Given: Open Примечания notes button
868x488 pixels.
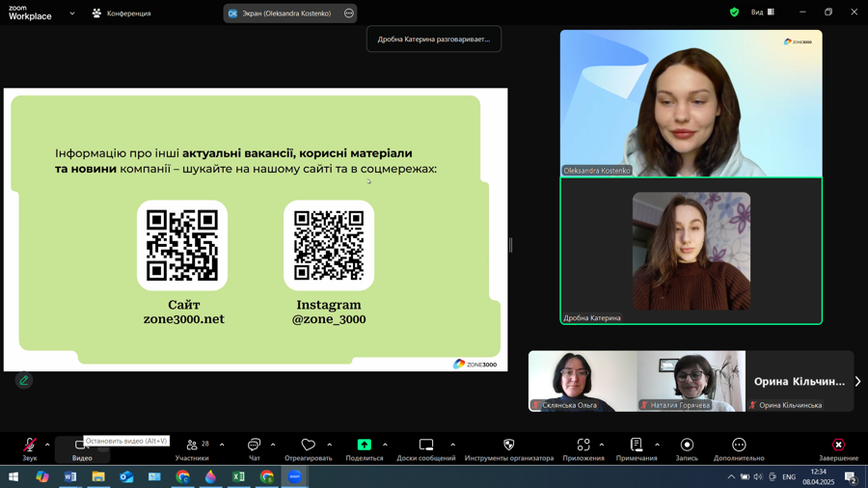Looking at the screenshot, I should [x=637, y=449].
